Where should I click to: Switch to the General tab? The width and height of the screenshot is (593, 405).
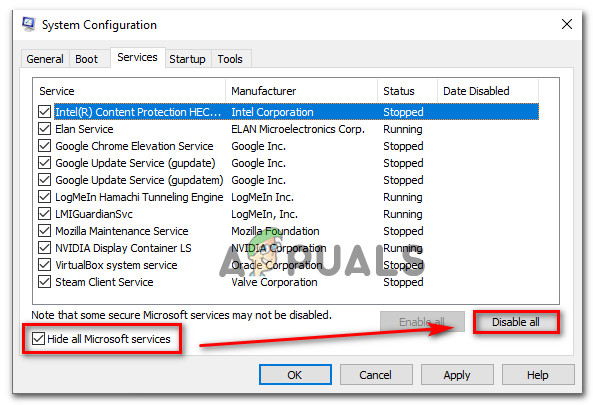point(45,59)
